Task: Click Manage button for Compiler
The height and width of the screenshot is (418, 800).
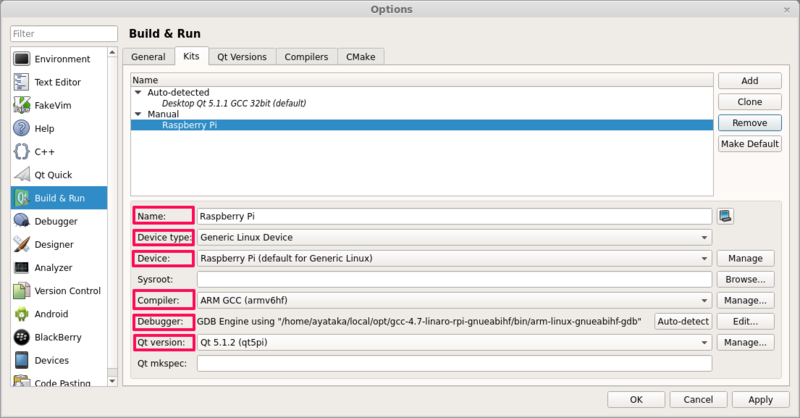Action: click(745, 300)
